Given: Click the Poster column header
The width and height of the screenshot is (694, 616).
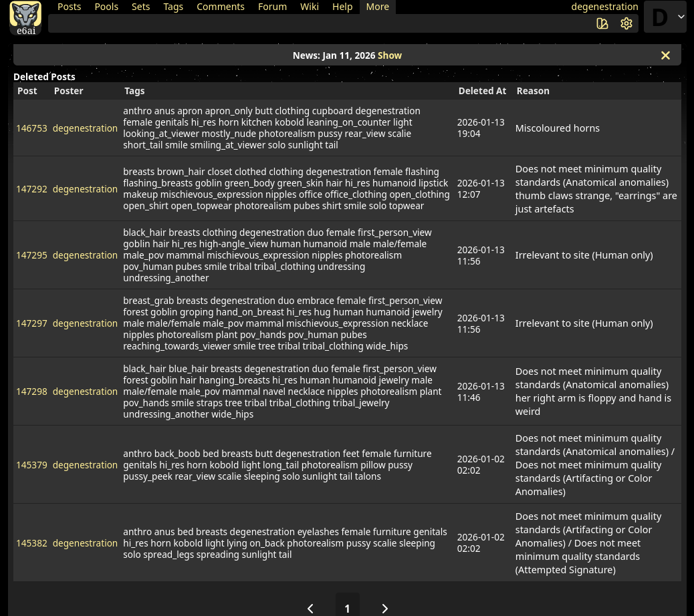Looking at the screenshot, I should 69,91.
